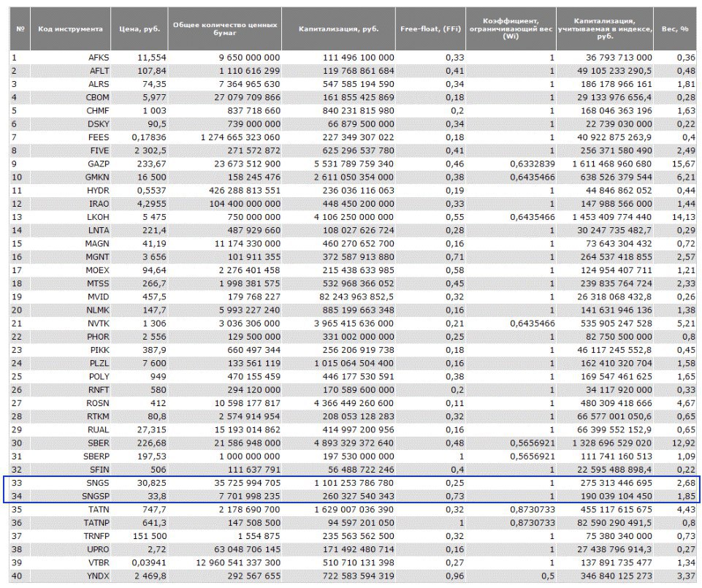Click VTBR share count 12 960 541 337 300
Image resolution: width=702 pixels, height=588 pixels.
point(237,563)
